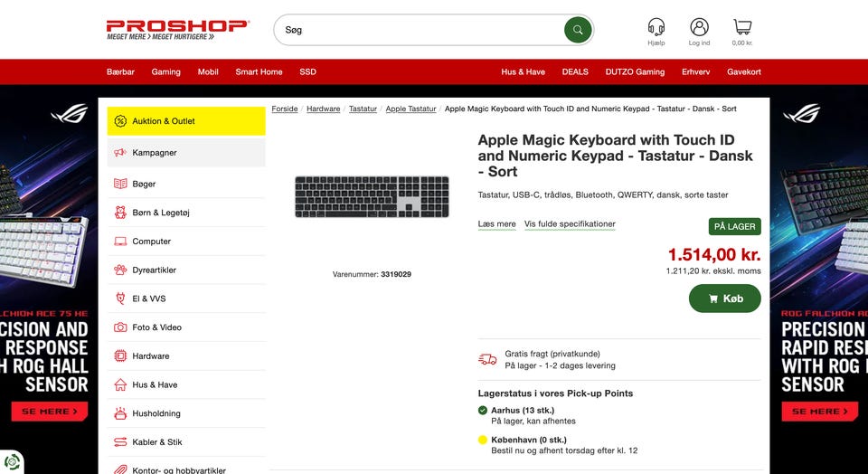Open Bærbar in the red navigation bar
The width and height of the screenshot is (868, 474).
[x=120, y=71]
